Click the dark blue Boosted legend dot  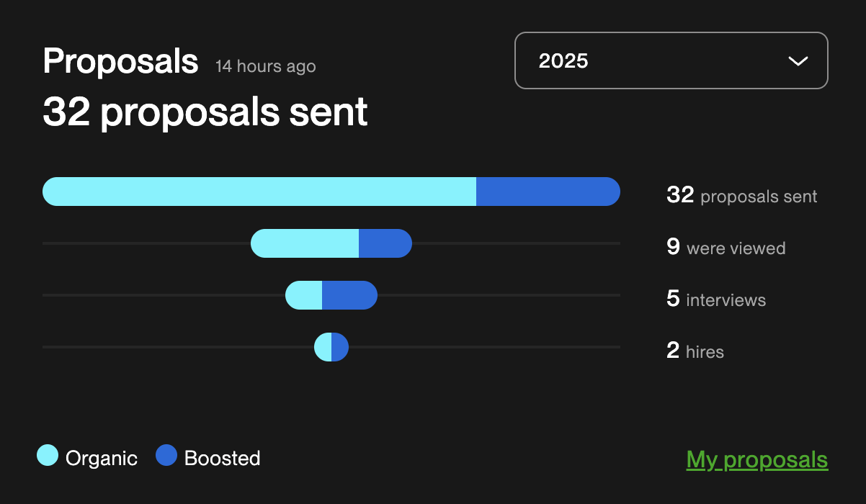tap(166, 456)
